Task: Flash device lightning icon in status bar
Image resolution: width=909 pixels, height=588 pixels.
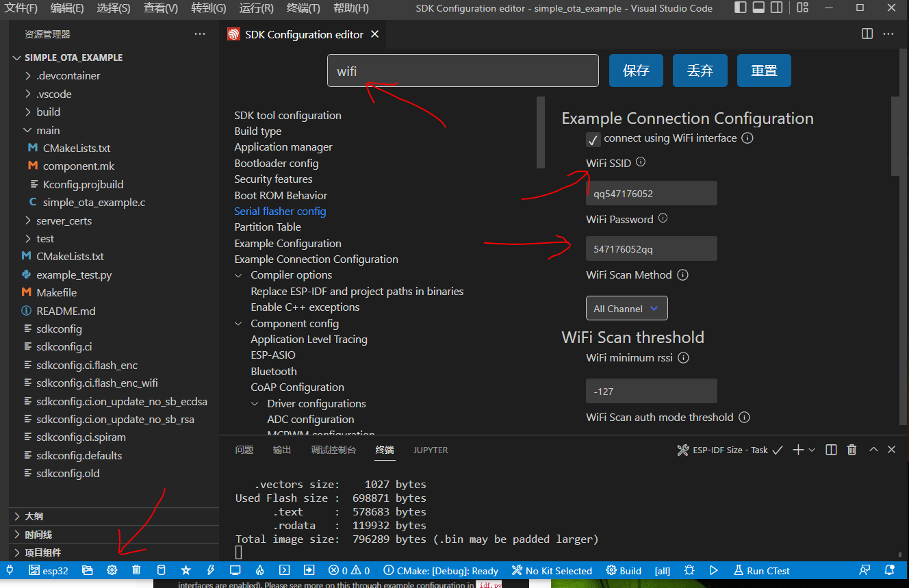Action: point(210,570)
